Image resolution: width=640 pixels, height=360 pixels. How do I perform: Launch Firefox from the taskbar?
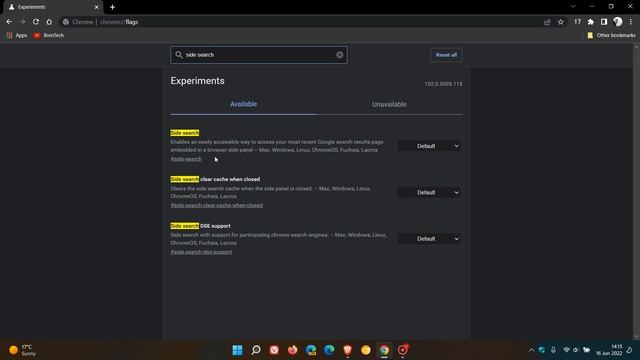coord(293,350)
